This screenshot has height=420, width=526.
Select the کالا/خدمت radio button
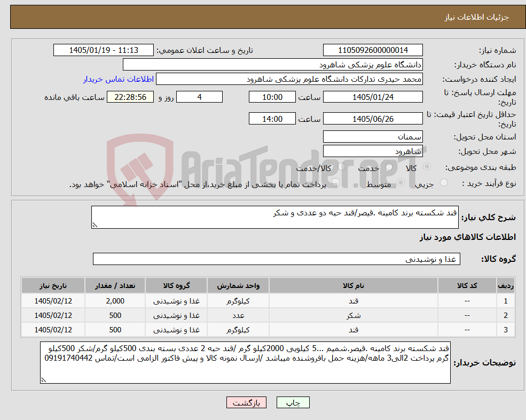(x=341, y=167)
